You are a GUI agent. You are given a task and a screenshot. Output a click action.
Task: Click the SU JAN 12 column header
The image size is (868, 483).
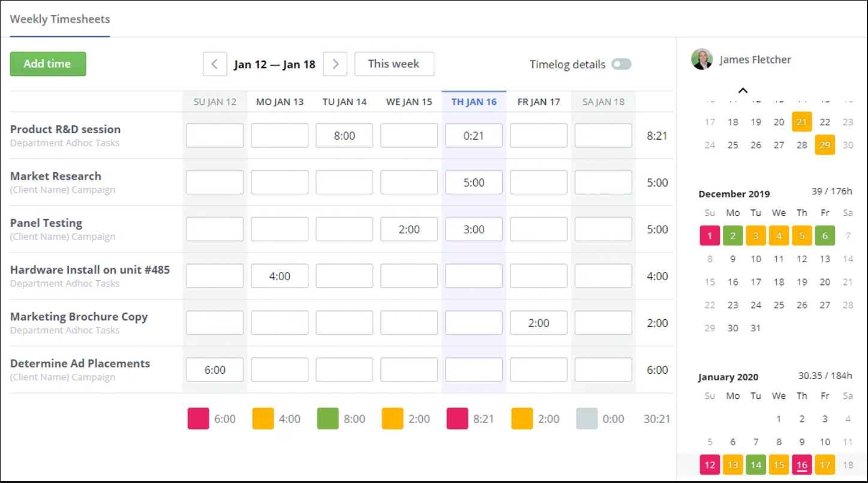[215, 102]
